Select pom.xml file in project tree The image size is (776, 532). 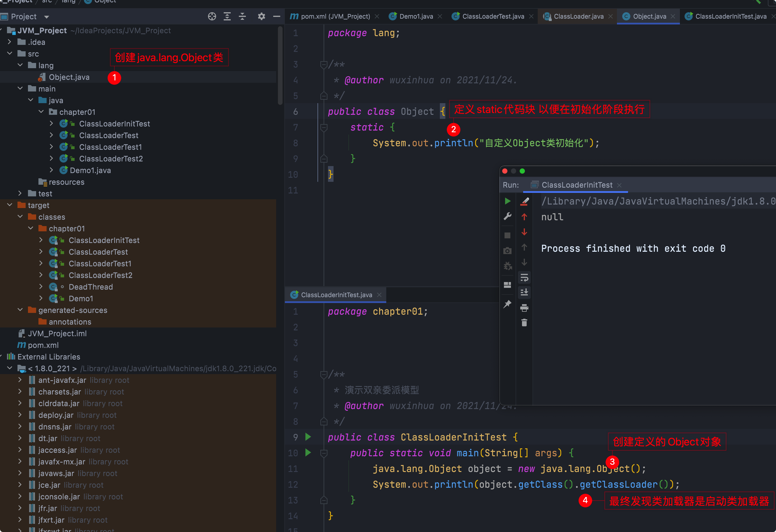[x=43, y=345]
